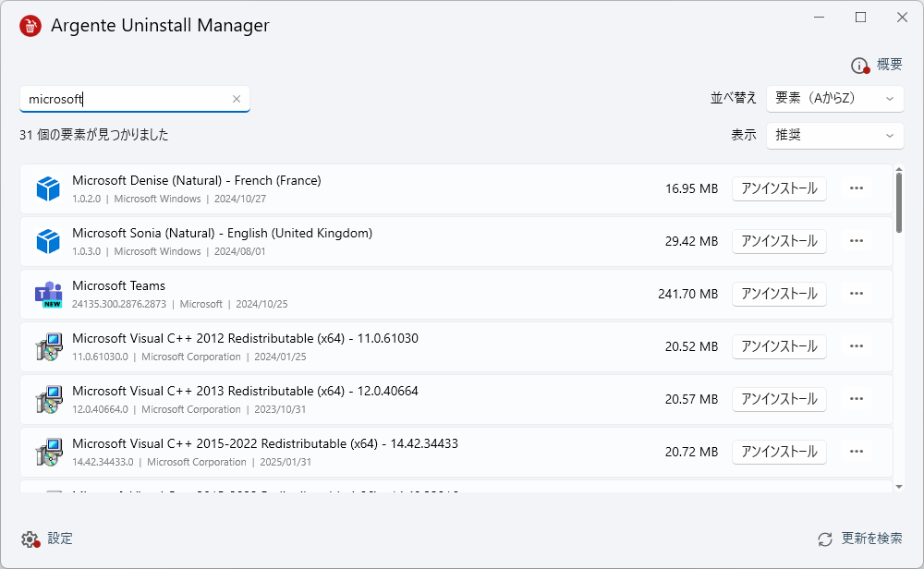Uninstall Microsoft Teams
Viewport: 924px width, 569px height.
click(x=779, y=294)
